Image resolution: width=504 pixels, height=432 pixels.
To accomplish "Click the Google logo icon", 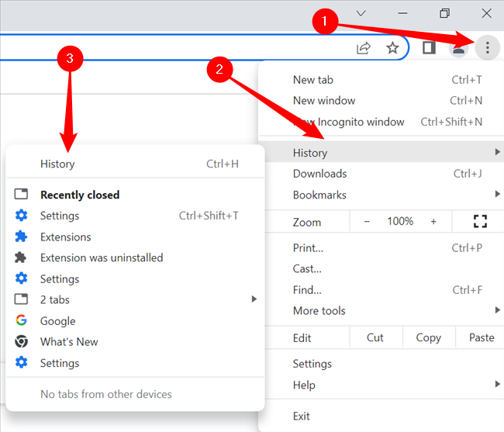I will (x=21, y=320).
